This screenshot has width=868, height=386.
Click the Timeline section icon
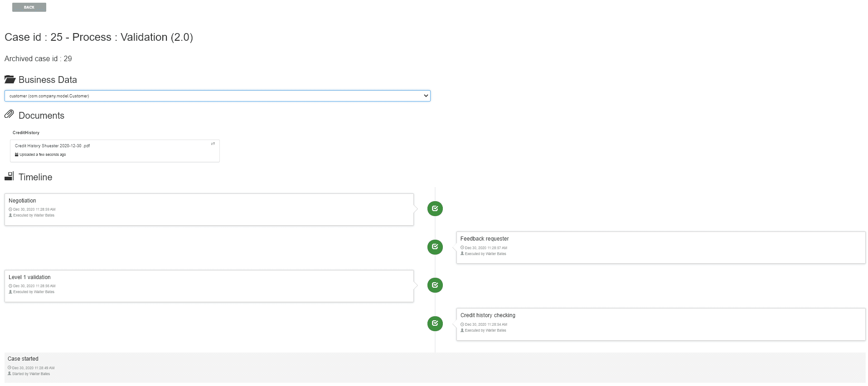10,176
